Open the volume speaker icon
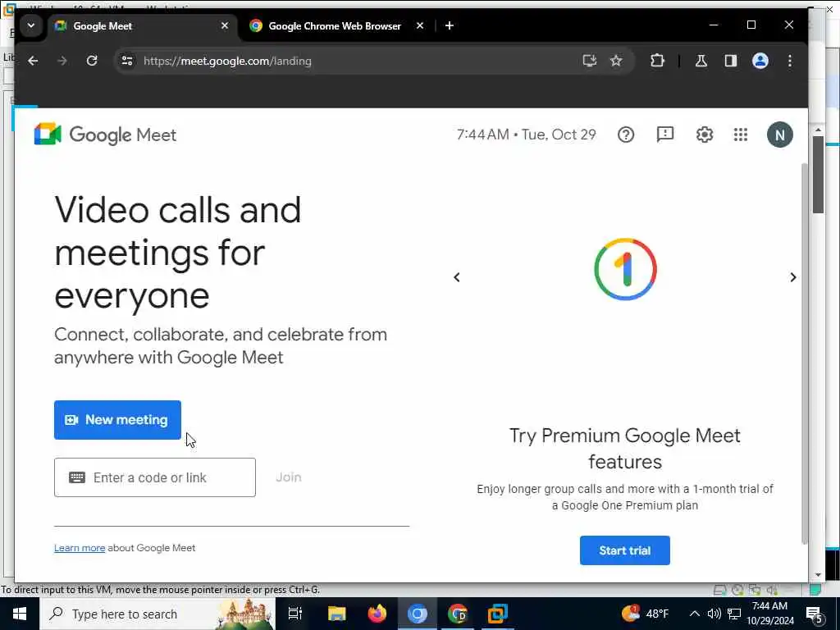 point(714,614)
